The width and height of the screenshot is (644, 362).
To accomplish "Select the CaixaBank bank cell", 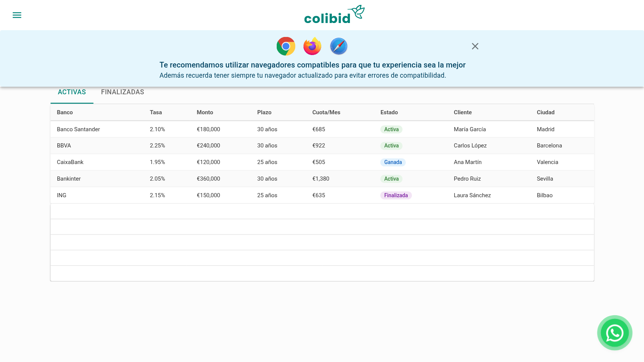I will (70, 162).
